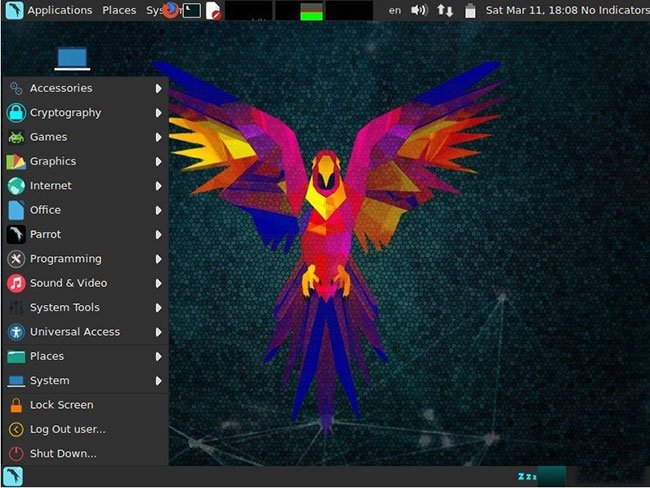Open the volume control speaker icon
The width and height of the screenshot is (650, 488).
[419, 10]
